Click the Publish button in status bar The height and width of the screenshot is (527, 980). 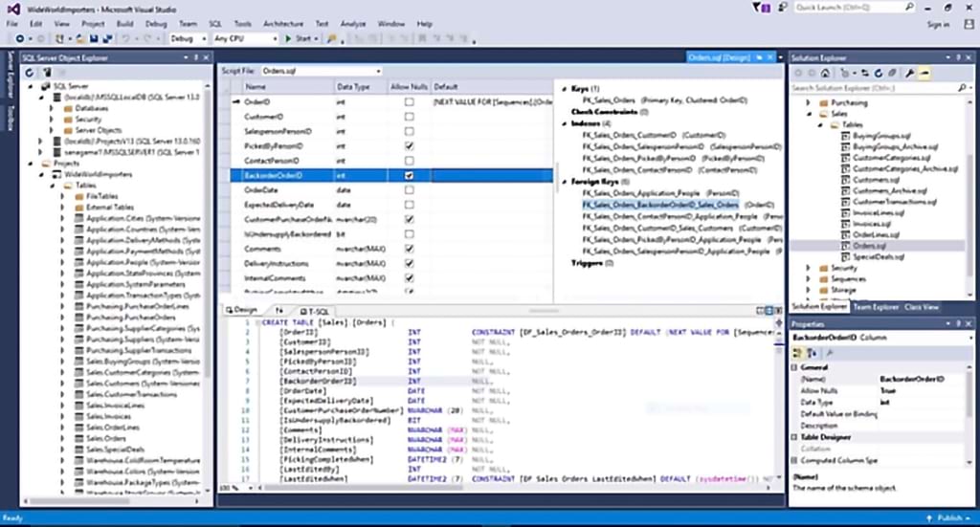pos(948,517)
